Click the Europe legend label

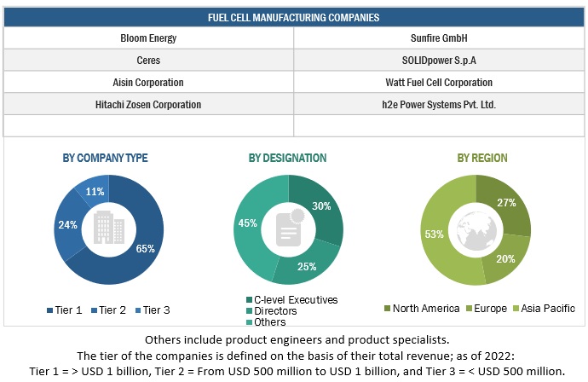489,308
